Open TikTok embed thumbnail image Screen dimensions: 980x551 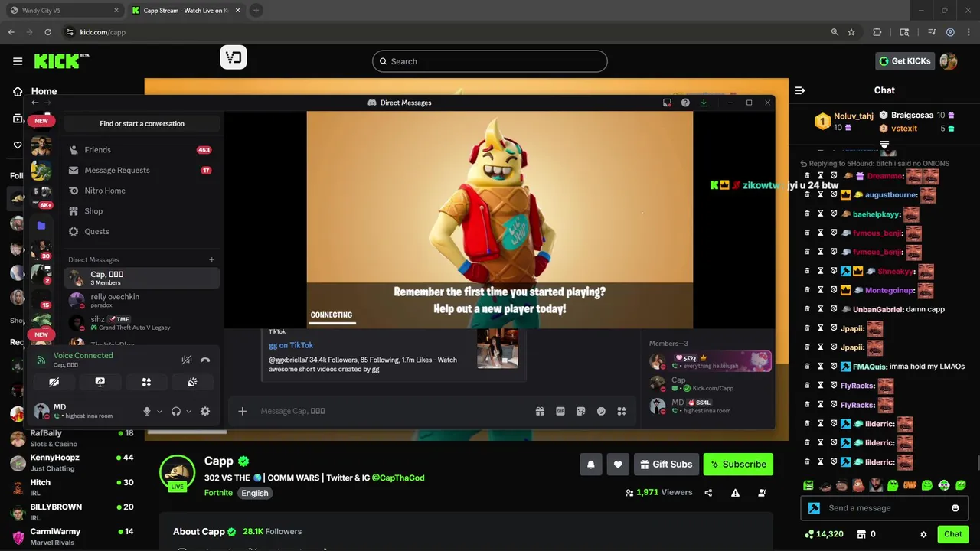(498, 349)
